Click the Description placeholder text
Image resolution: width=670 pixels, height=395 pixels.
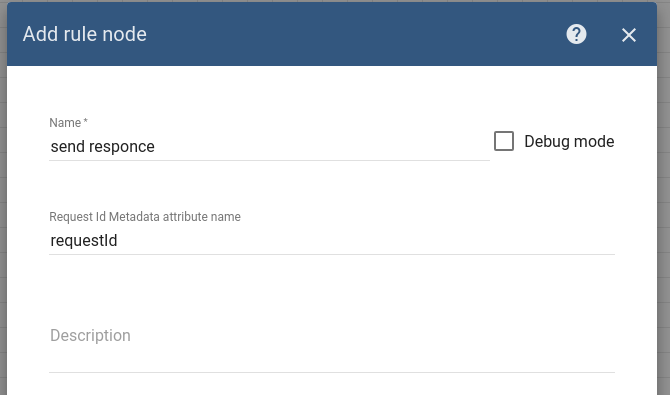click(90, 336)
